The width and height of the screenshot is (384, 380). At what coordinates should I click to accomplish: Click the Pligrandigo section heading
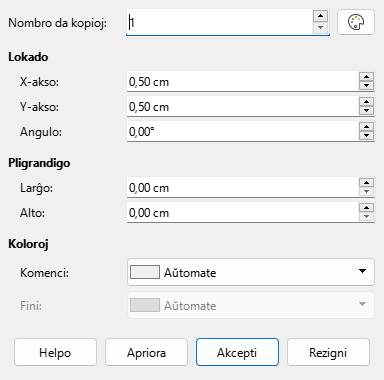coord(39,163)
